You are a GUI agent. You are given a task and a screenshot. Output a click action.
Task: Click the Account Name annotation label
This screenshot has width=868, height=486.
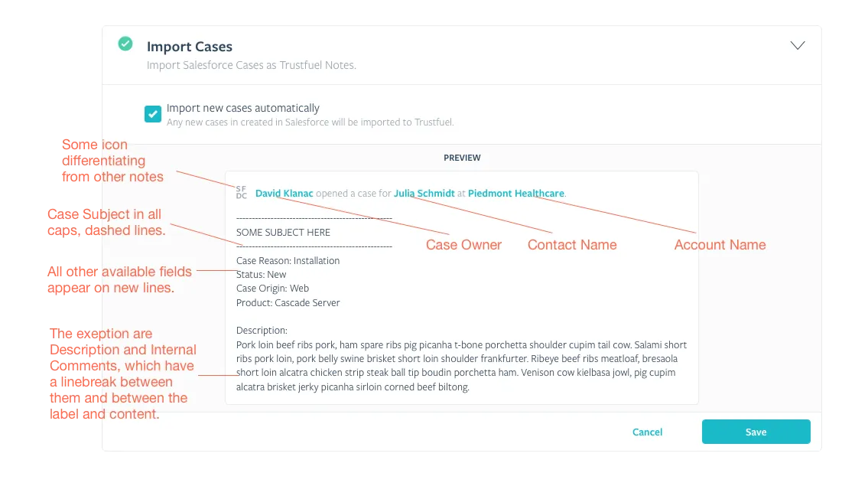pyautogui.click(x=720, y=244)
